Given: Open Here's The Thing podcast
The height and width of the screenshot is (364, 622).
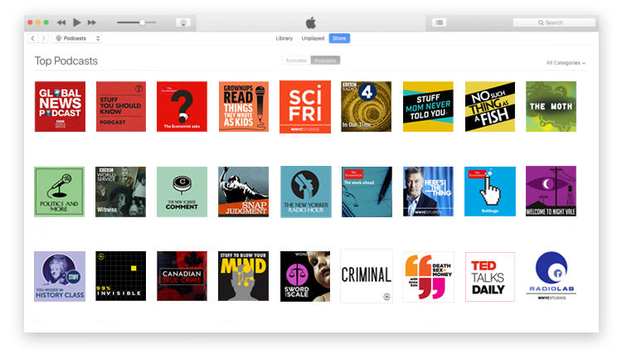Looking at the screenshot, I should click(x=428, y=192).
